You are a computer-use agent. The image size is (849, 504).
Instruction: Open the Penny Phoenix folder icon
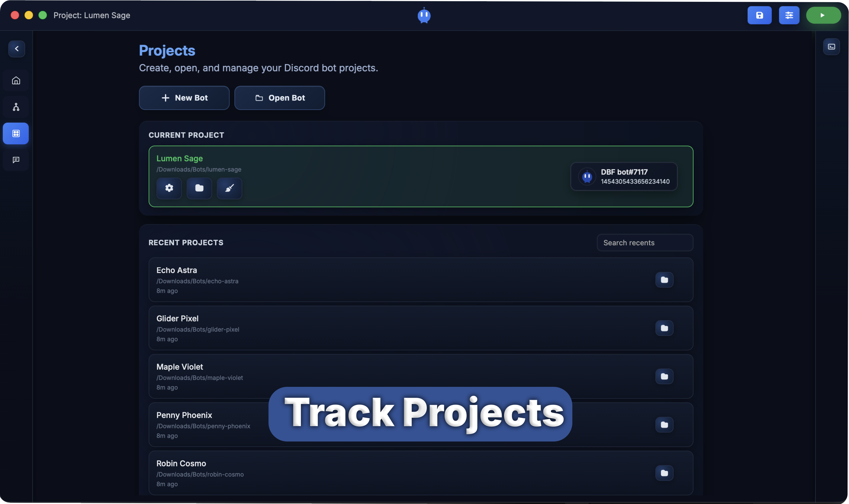(x=664, y=425)
